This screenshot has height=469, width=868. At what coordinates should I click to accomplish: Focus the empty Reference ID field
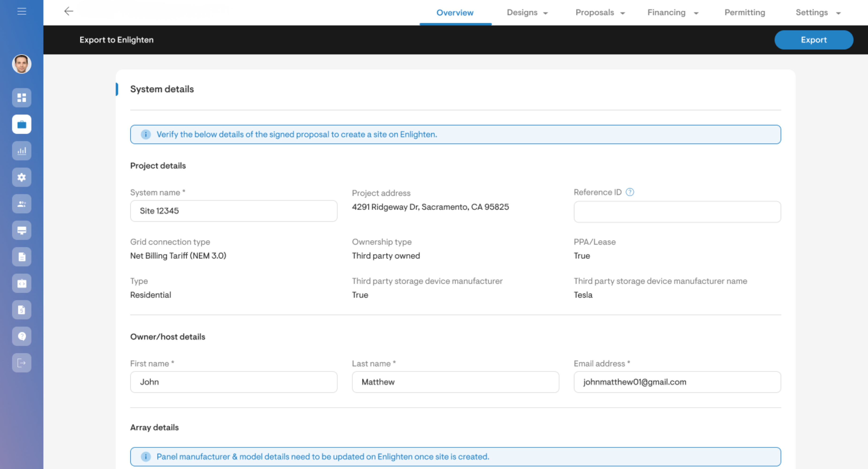pos(677,212)
